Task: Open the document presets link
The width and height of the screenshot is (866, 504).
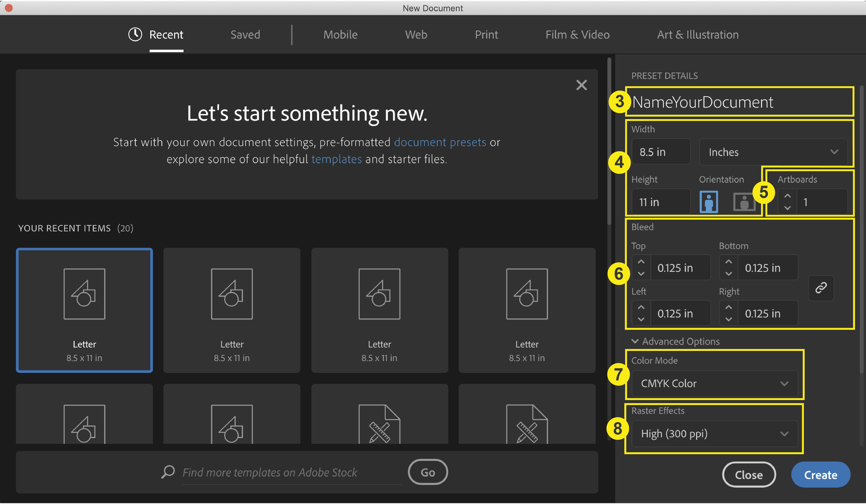Action: click(440, 142)
